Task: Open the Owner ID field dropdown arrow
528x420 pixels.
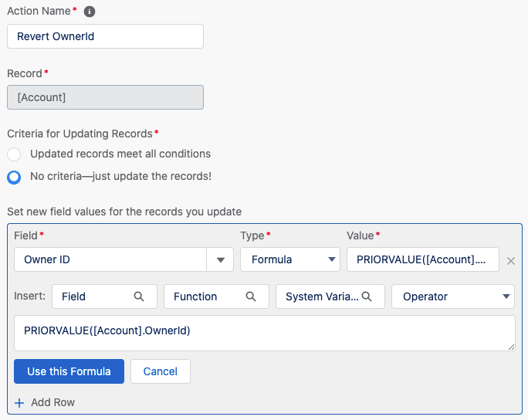Action: pos(220,259)
